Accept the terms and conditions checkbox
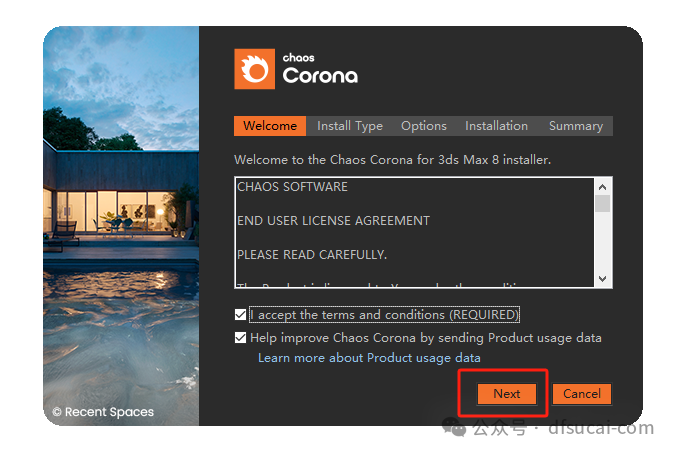 (x=241, y=315)
